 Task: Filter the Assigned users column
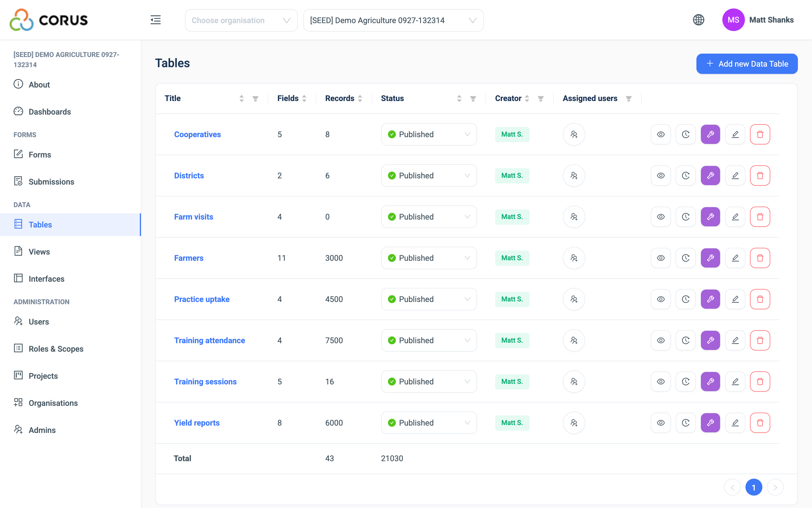(x=628, y=98)
